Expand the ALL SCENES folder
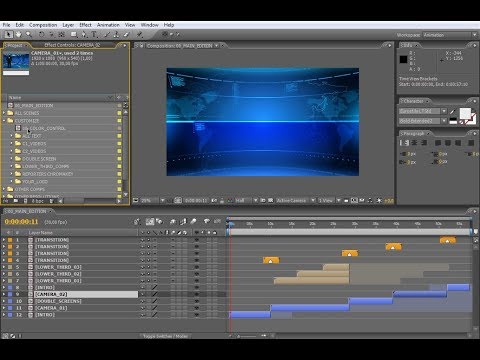Image resolution: width=480 pixels, height=360 pixels. click(x=4, y=113)
